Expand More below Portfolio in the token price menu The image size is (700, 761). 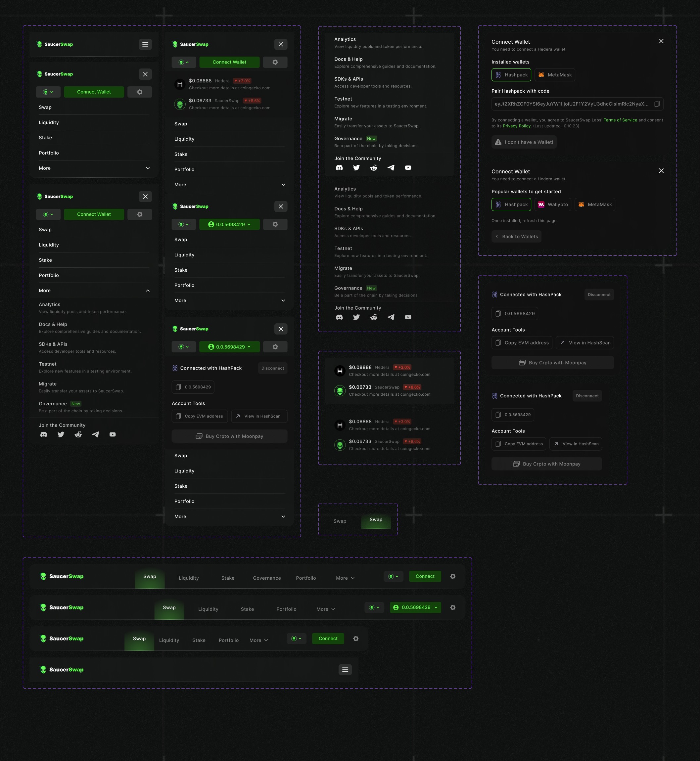[x=230, y=185]
